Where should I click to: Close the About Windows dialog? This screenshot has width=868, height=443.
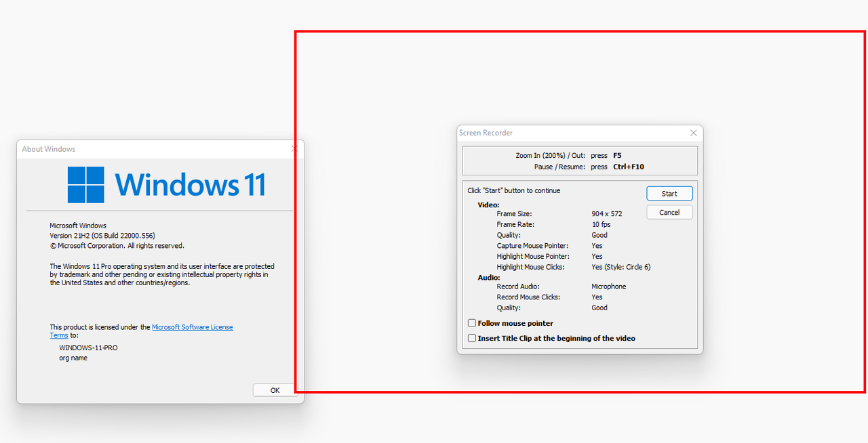(294, 149)
